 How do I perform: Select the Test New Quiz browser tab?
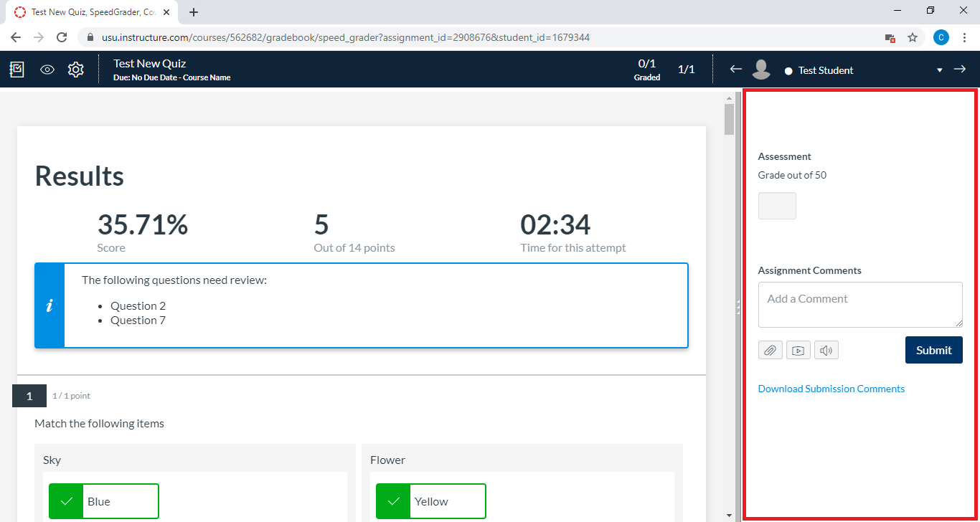(90, 12)
